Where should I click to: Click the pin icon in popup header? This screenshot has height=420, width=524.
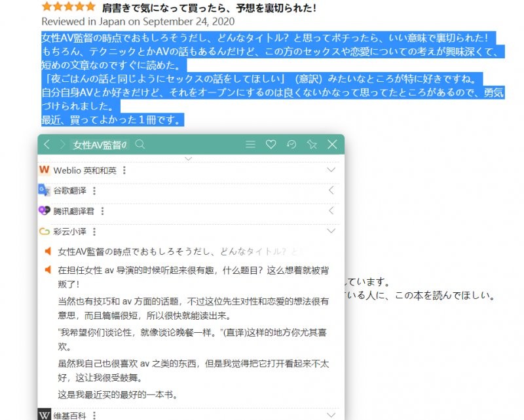312,145
